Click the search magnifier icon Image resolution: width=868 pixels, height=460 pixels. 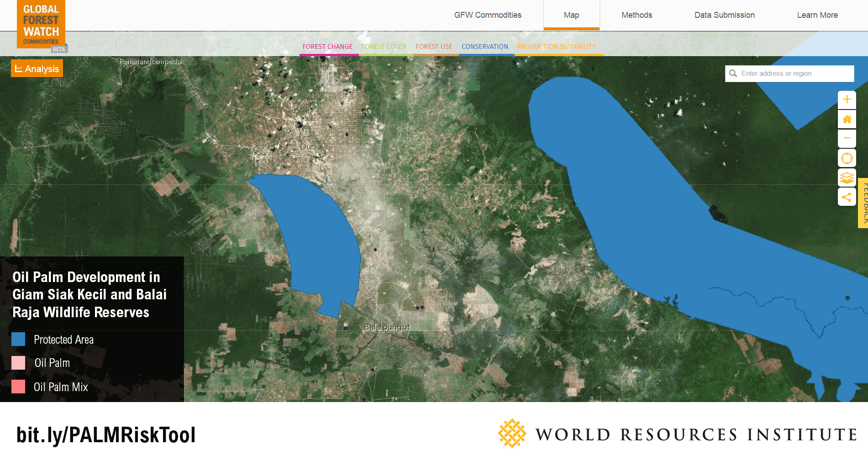point(733,73)
